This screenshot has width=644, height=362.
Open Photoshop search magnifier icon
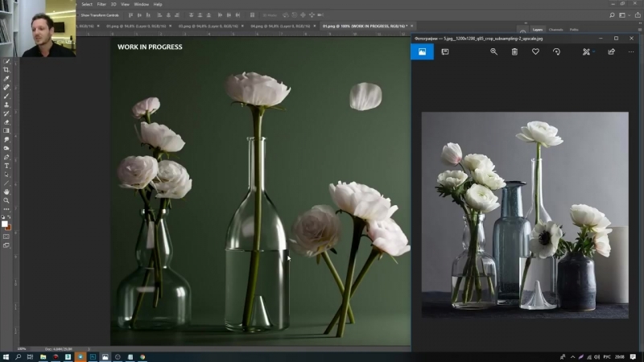612,15
